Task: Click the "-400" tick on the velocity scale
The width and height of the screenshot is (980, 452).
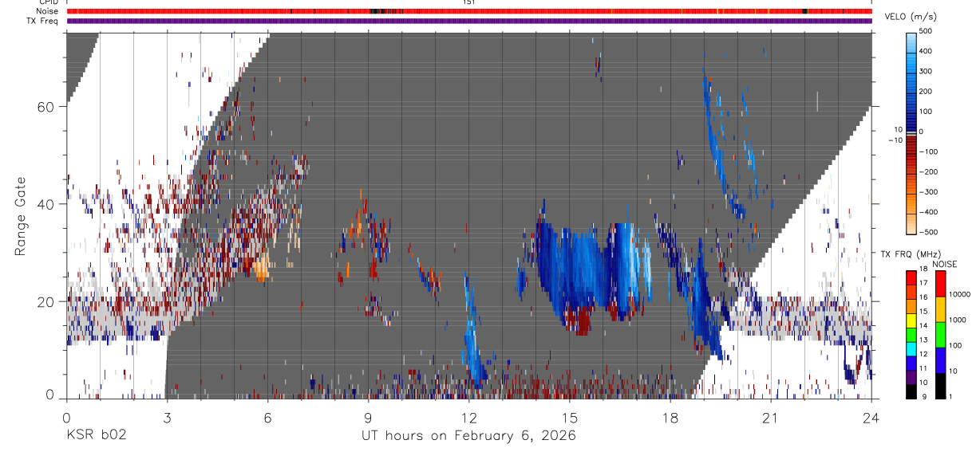Action: pyautogui.click(x=931, y=211)
